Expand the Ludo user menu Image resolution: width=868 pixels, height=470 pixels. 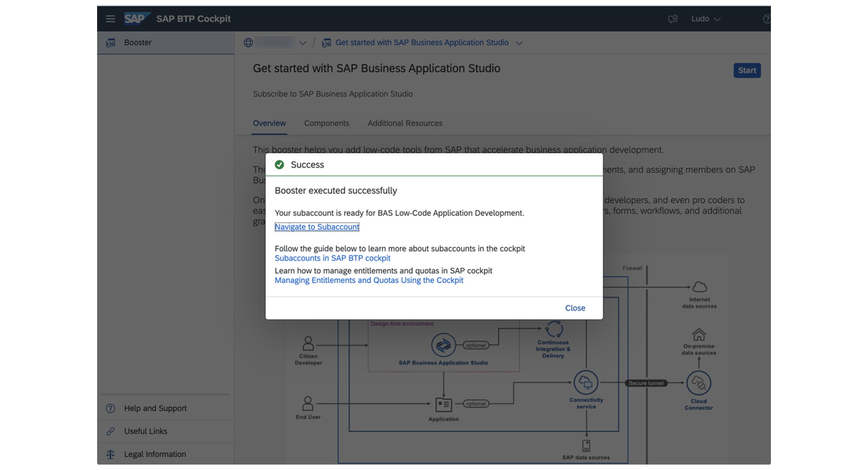point(706,19)
